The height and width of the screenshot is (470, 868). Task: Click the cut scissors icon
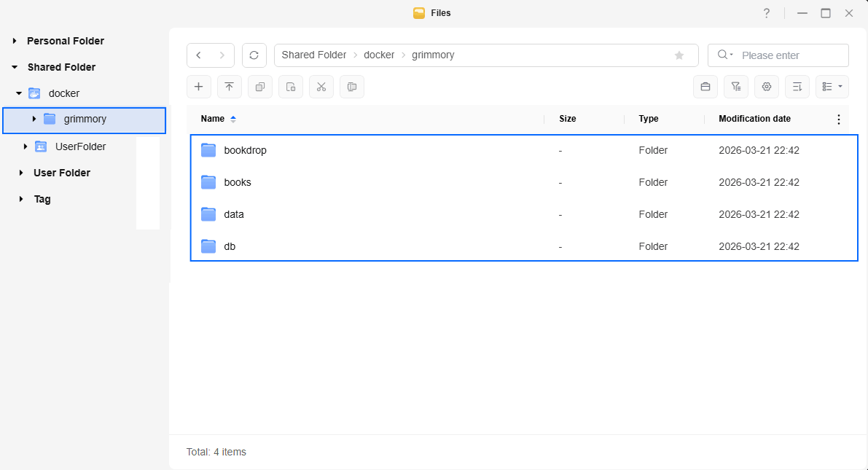(x=321, y=87)
